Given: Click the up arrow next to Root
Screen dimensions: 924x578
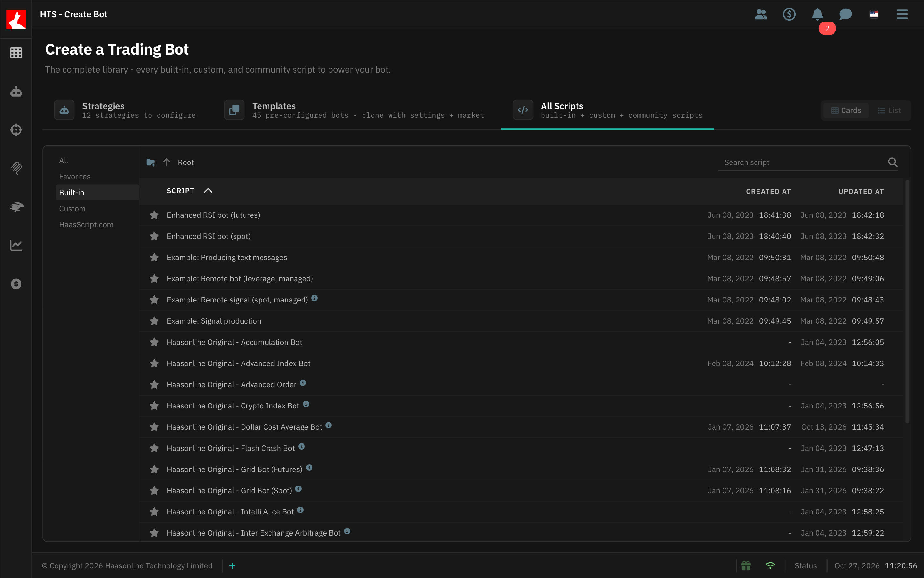Looking at the screenshot, I should click(x=167, y=162).
